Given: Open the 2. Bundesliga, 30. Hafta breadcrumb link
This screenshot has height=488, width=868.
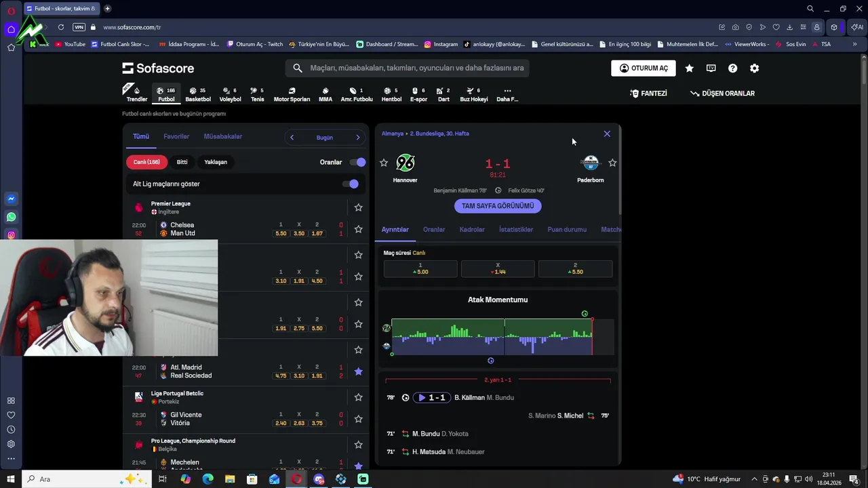Looking at the screenshot, I should click(x=439, y=134).
